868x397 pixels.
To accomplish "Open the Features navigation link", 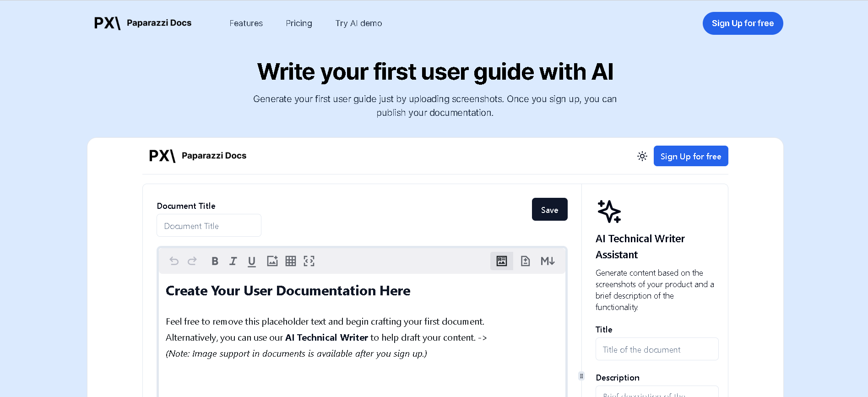I will [x=246, y=23].
